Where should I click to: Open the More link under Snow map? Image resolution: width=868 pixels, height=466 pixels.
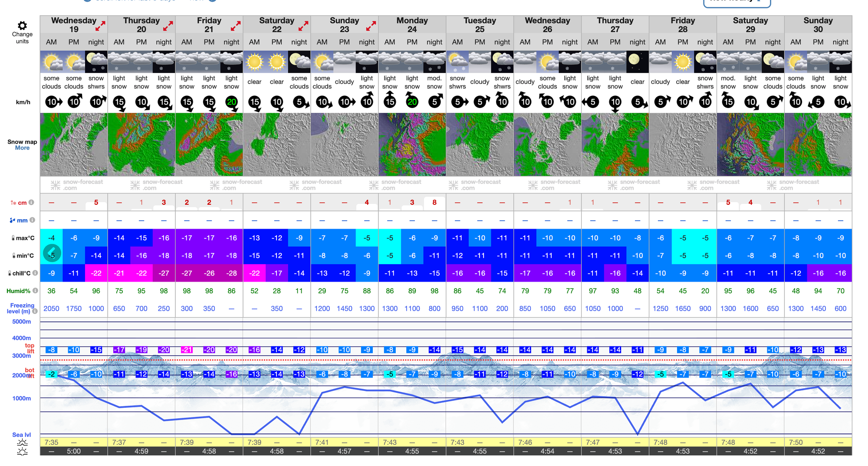coord(22,148)
